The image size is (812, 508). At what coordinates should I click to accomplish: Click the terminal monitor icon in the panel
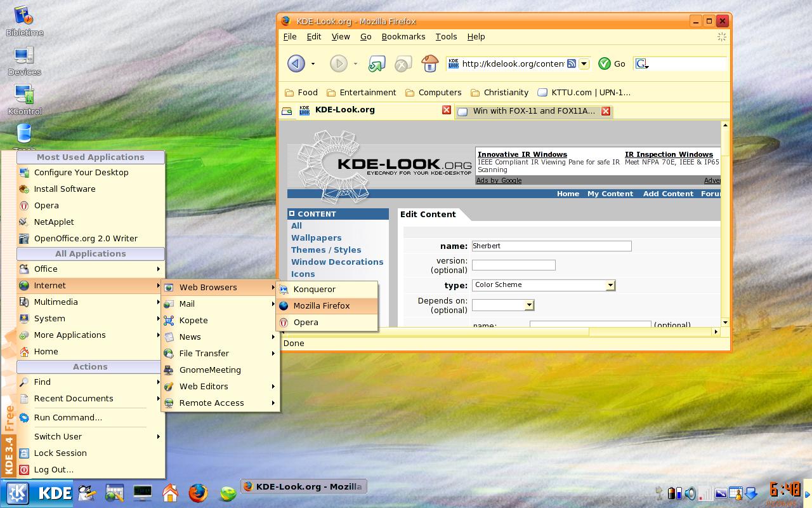tap(143, 493)
